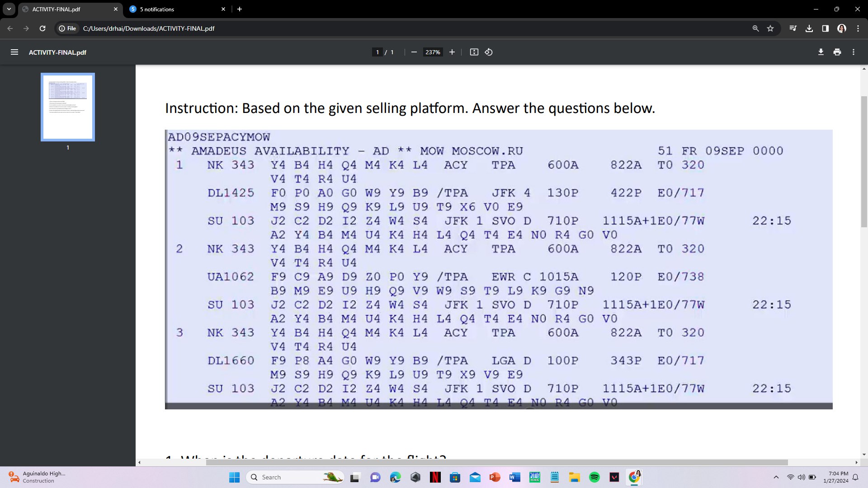Show hidden system tray icons
The image size is (868, 488).
(x=776, y=477)
